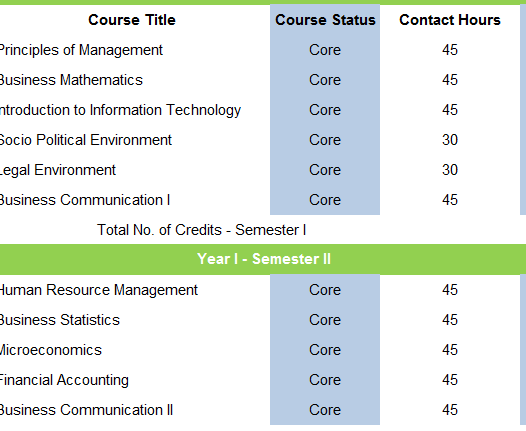Select Socio Political Environment course cell
This screenshot has width=526, height=431.
134,140
